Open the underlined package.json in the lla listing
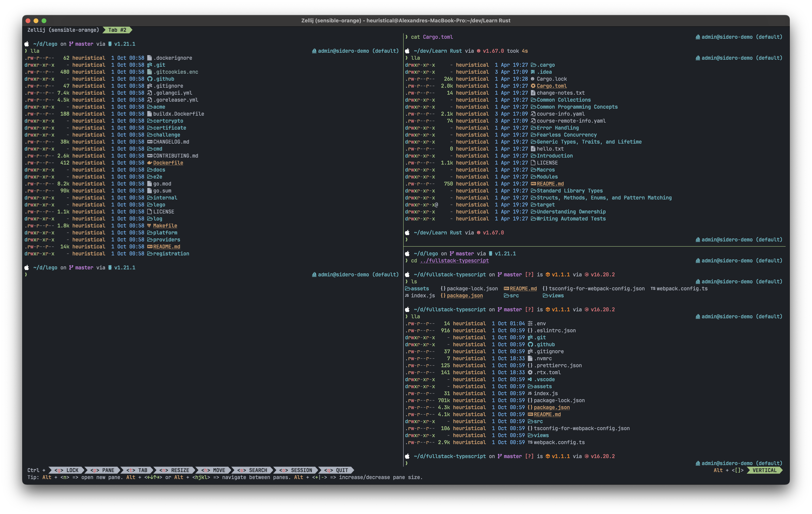The image size is (812, 514). point(552,407)
